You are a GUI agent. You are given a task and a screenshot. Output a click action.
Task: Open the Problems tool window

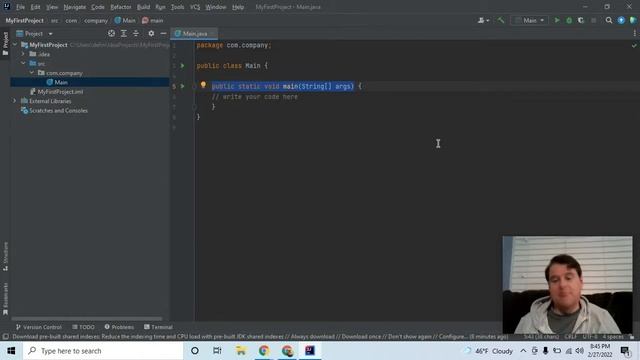click(119, 327)
